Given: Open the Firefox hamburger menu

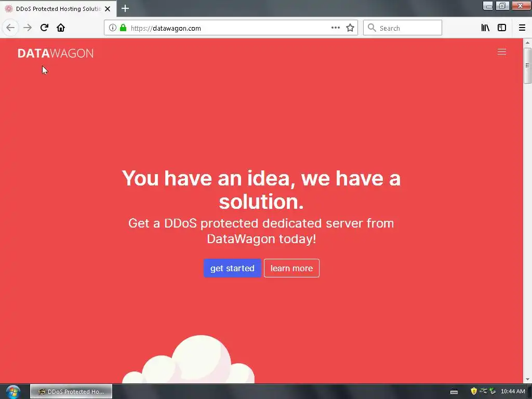Looking at the screenshot, I should [x=522, y=28].
